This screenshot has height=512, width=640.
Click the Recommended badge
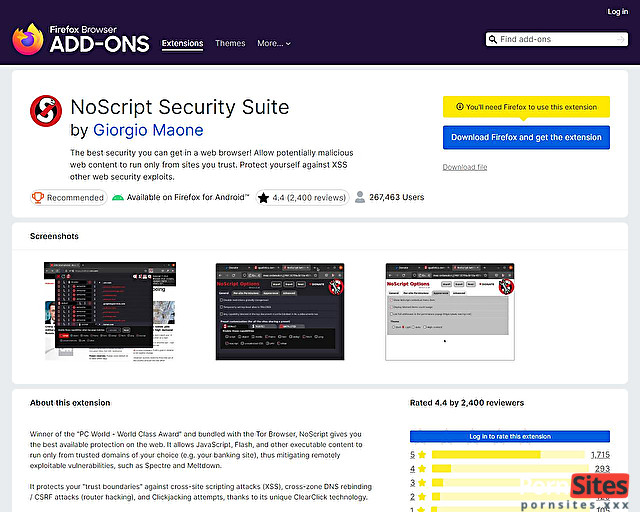[x=69, y=198]
